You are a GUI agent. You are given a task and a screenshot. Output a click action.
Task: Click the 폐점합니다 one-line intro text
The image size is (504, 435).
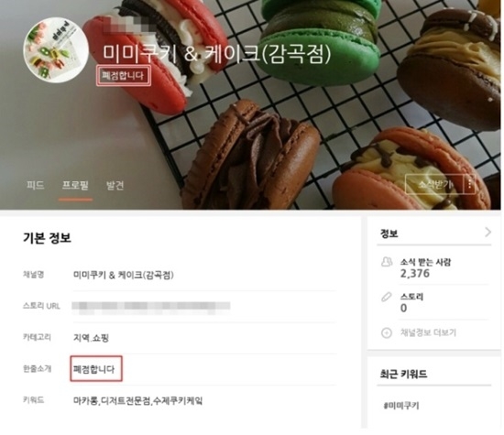96,369
